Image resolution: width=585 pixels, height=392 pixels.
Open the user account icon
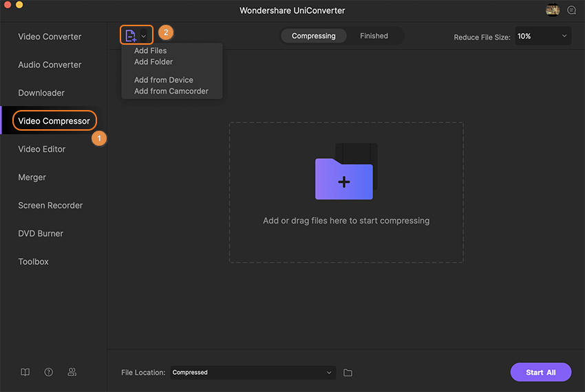point(72,372)
